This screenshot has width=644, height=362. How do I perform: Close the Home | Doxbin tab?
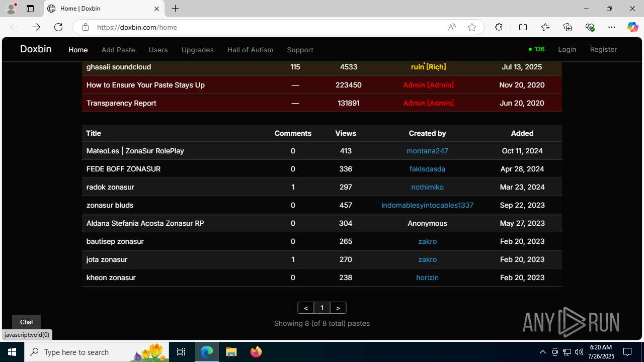tap(156, 9)
